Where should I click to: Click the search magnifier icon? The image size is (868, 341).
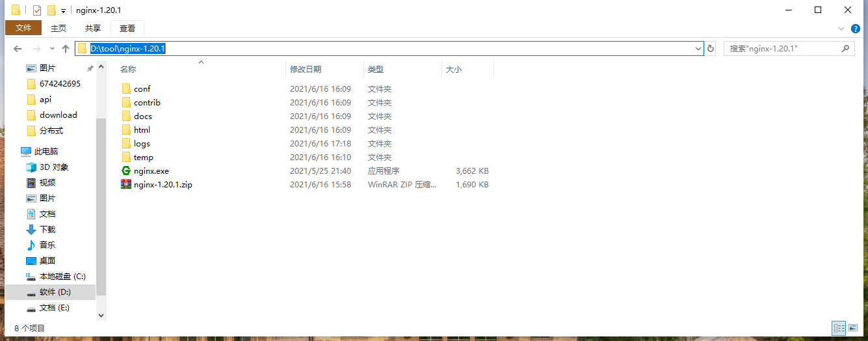pos(845,49)
